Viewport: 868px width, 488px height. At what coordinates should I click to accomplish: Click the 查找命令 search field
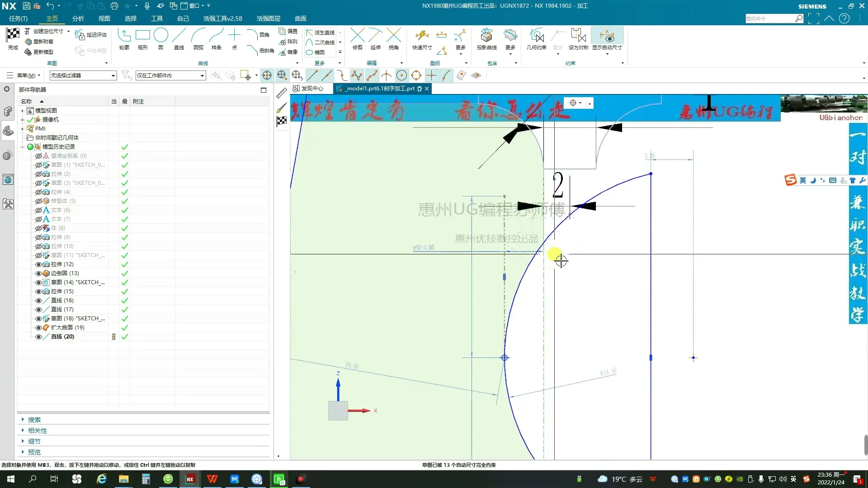(769, 19)
